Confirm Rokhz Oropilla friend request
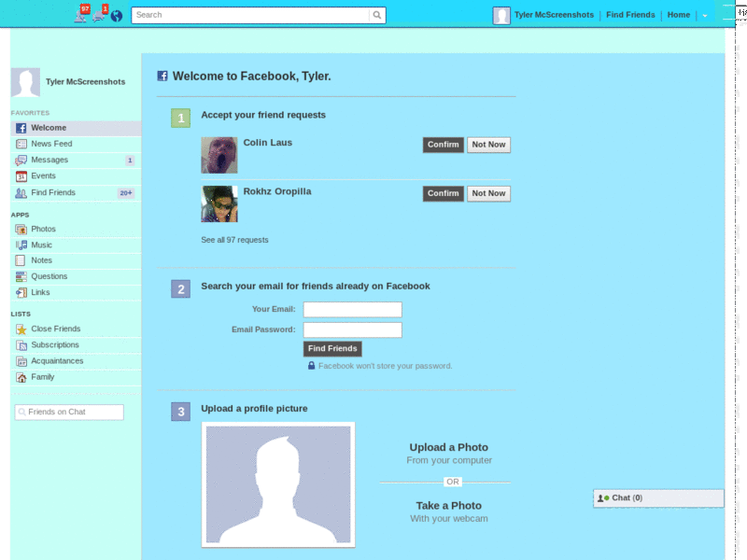747x560 pixels. pos(443,193)
